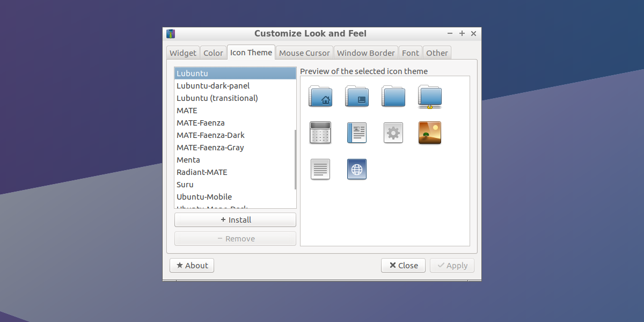The width and height of the screenshot is (644, 322).
Task: Open the Window Border tab
Action: (366, 53)
